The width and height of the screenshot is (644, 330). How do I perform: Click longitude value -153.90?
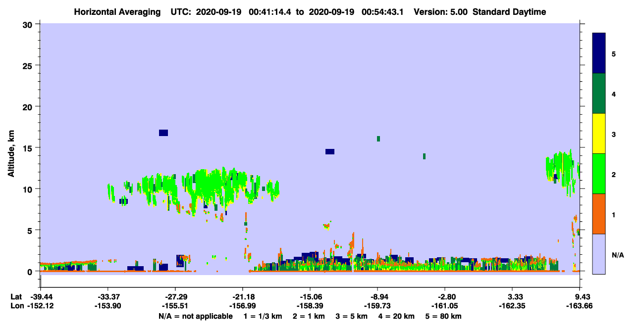tap(107, 306)
